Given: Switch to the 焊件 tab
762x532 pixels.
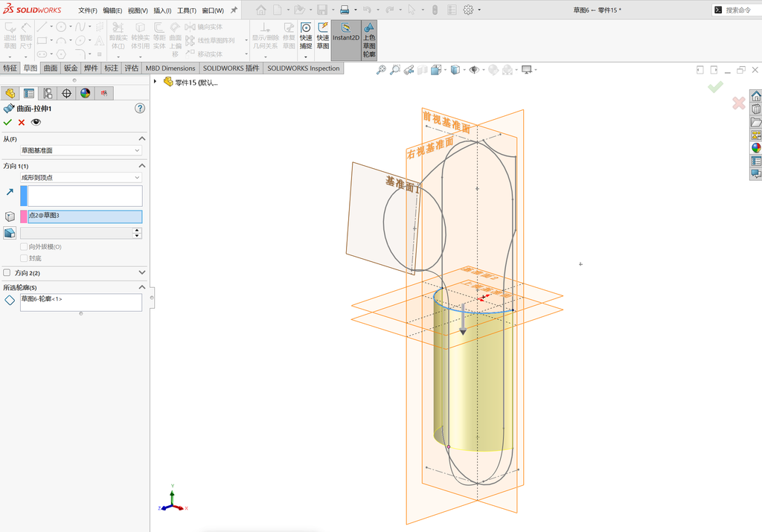Looking at the screenshot, I should point(91,68).
